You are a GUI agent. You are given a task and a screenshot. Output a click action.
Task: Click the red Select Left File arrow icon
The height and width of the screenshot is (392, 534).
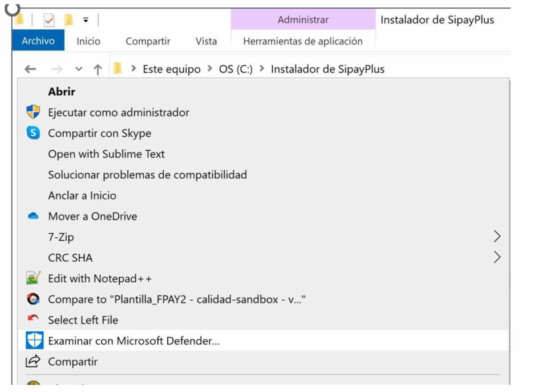click(33, 319)
